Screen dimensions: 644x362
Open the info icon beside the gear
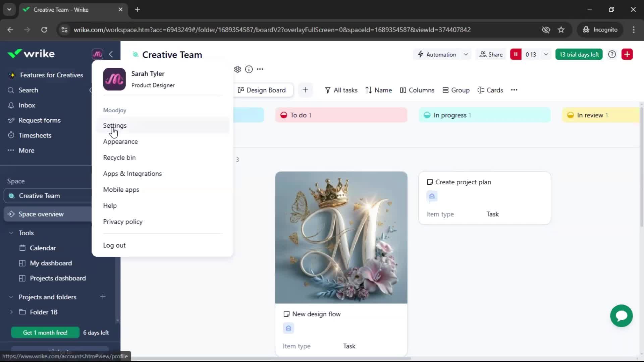point(249,69)
